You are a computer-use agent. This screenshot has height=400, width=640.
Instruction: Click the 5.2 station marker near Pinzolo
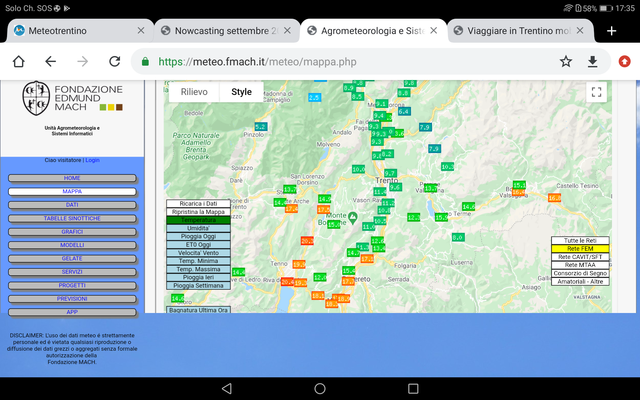261,127
